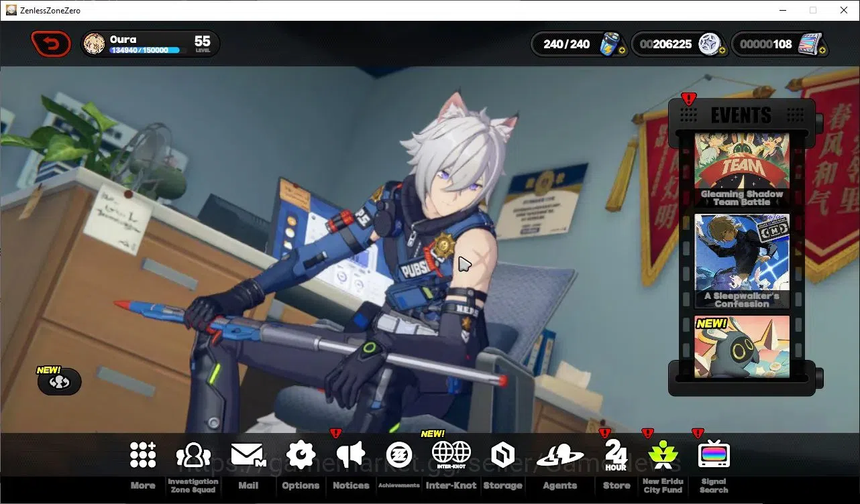Image resolution: width=860 pixels, height=504 pixels.
Task: Open the A Sleepwalker's Confession event
Action: 742,261
